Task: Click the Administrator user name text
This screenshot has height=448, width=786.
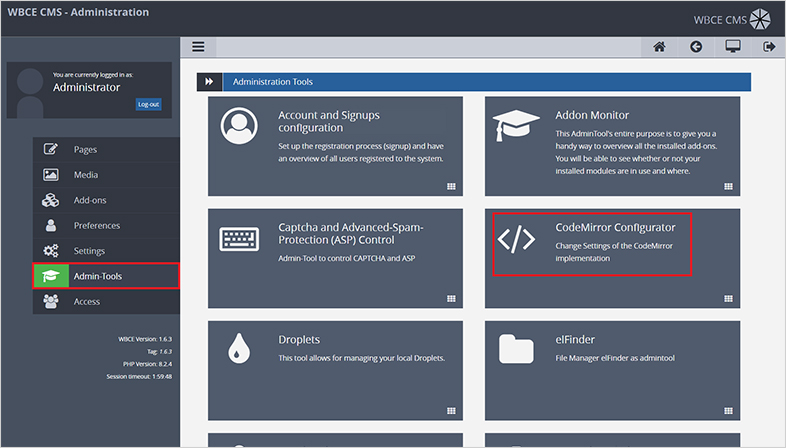Action: [x=87, y=87]
